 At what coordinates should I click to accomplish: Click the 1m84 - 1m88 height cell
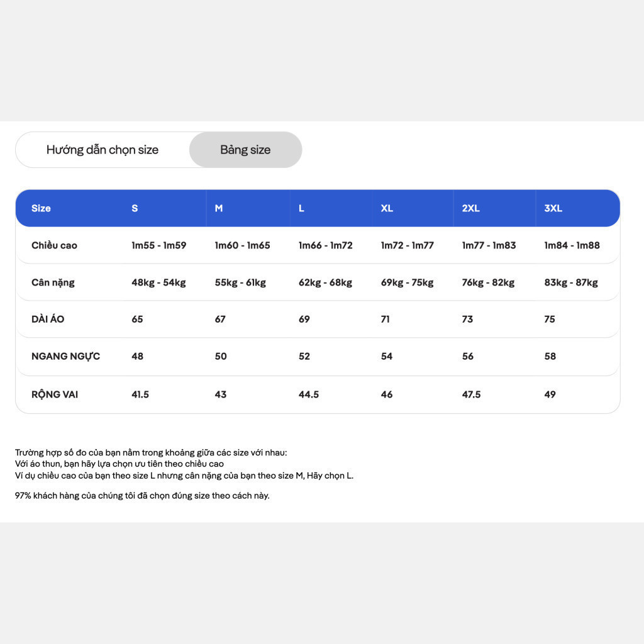pos(572,245)
